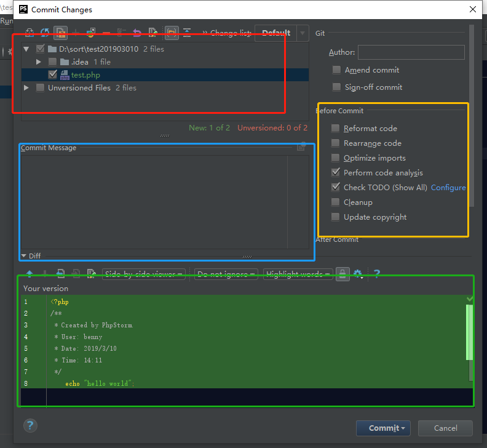Viewport: 487px width, 448px height.
Task: Click the blue Previous Difference up arrow
Action: 30,274
